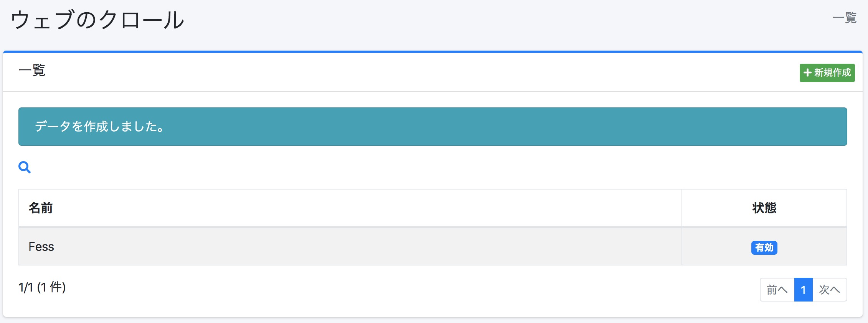
Task: Click the 一覧 card title
Action: coord(32,71)
